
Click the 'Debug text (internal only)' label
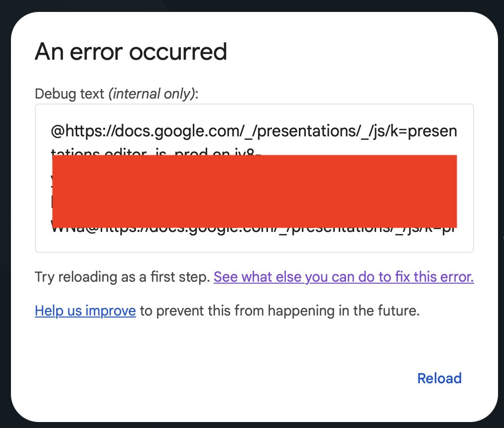coord(115,94)
